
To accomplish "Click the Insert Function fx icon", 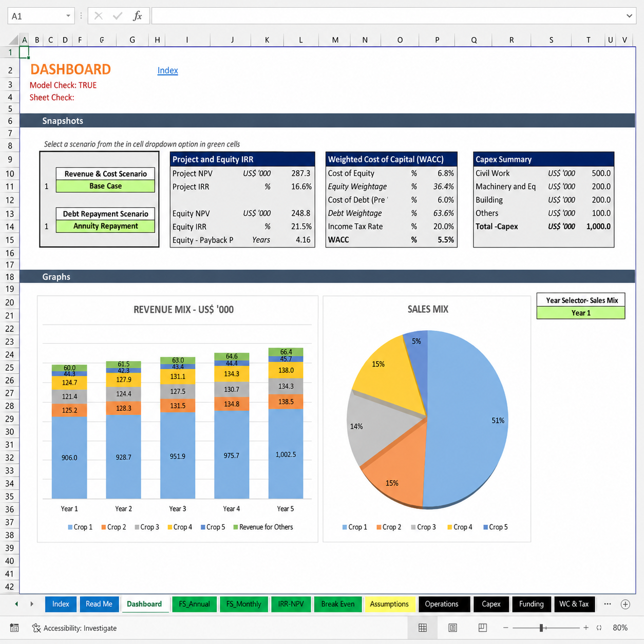I will (x=137, y=16).
